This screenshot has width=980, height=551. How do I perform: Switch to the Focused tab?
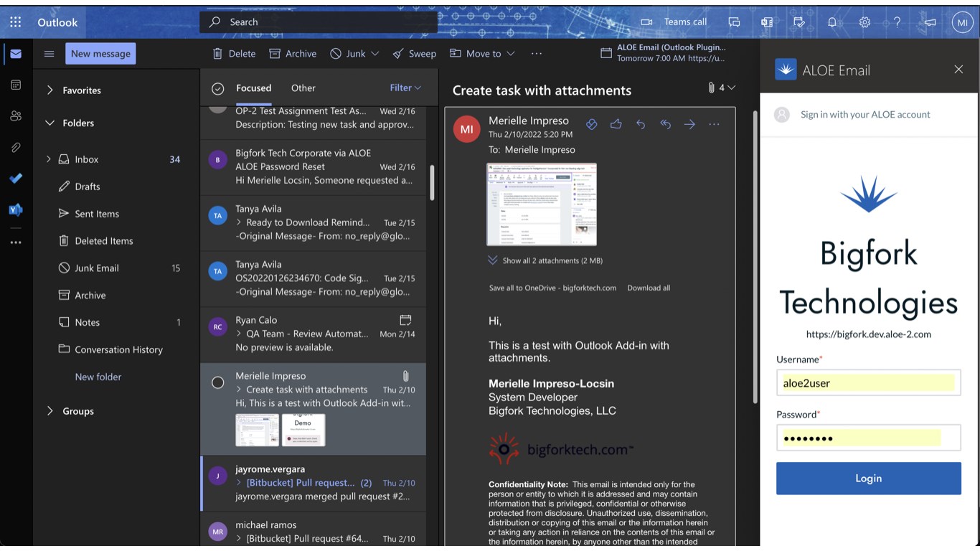click(x=254, y=88)
